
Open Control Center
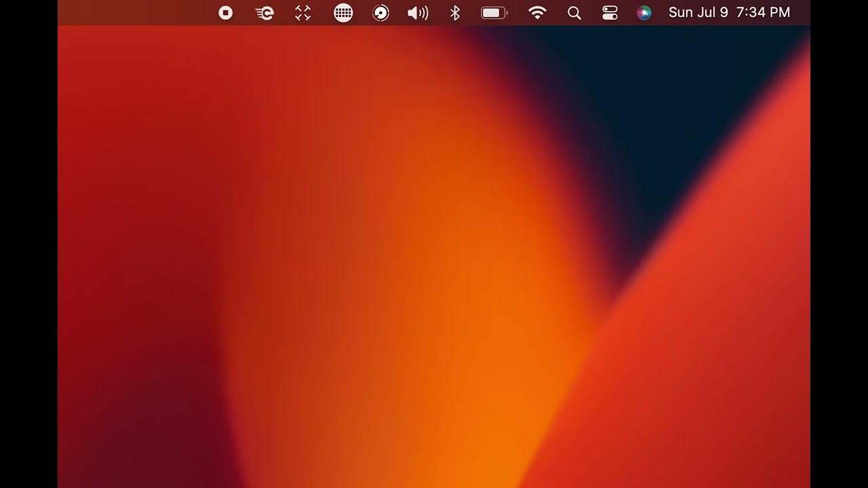click(x=610, y=13)
